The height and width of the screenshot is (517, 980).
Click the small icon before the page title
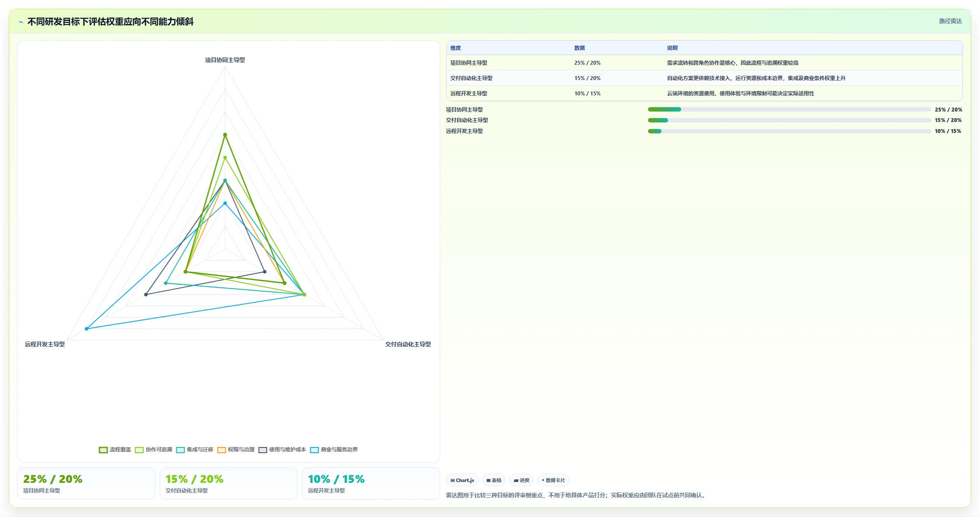coord(21,22)
